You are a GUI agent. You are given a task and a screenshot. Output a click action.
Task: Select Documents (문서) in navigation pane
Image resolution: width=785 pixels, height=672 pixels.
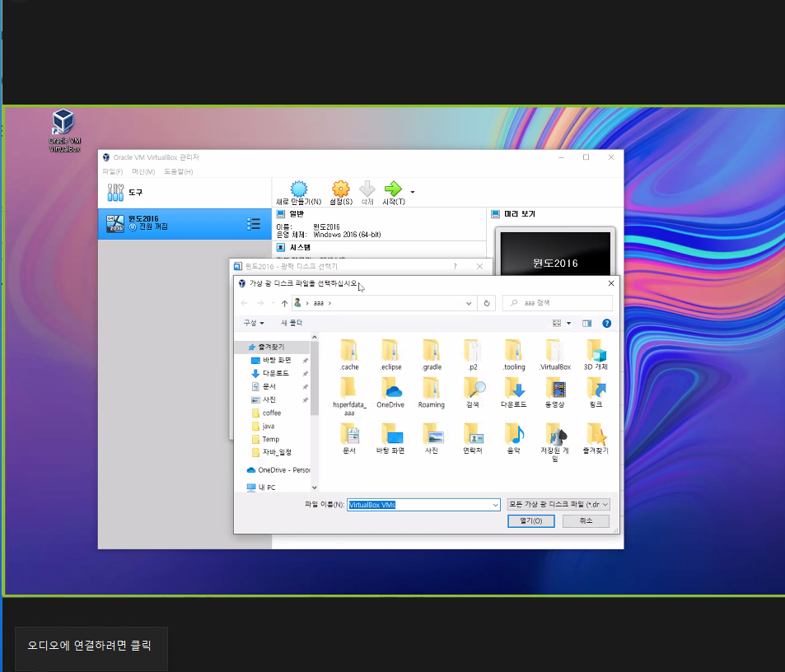(269, 386)
